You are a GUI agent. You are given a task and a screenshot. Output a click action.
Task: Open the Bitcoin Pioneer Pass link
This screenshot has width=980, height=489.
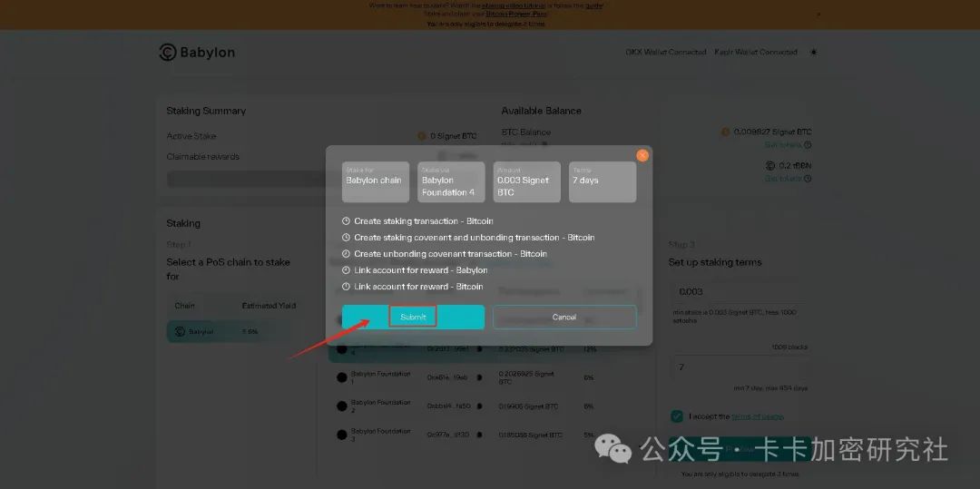click(516, 13)
